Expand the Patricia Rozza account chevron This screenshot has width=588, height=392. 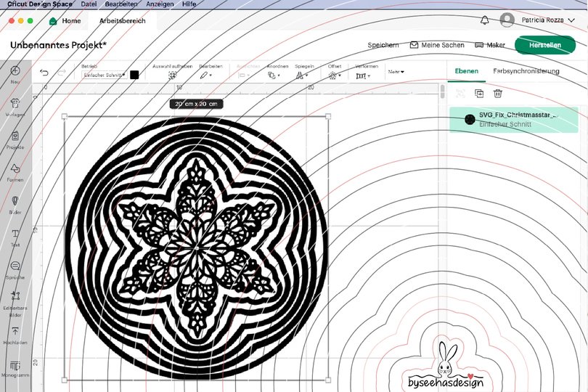(x=571, y=20)
